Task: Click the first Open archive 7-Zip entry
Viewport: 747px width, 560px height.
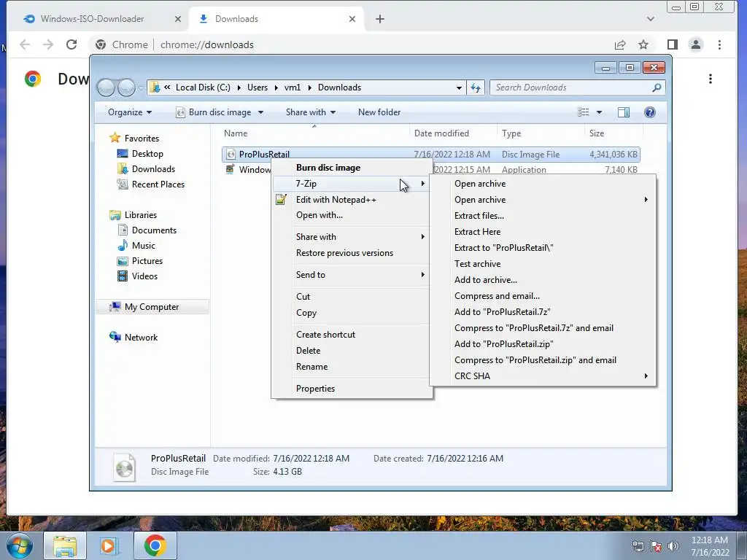Action: (x=543, y=184)
